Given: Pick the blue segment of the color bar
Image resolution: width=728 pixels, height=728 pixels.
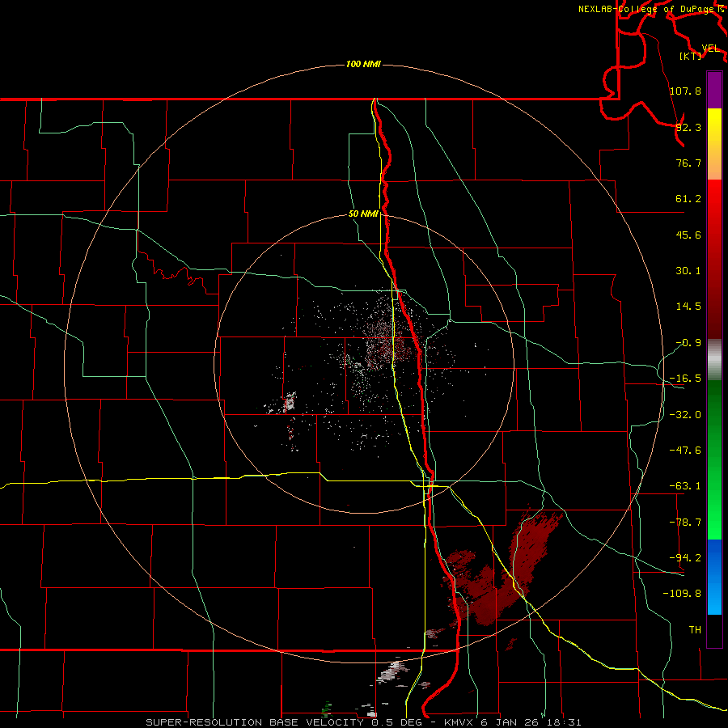Looking at the screenshot, I should [x=714, y=577].
